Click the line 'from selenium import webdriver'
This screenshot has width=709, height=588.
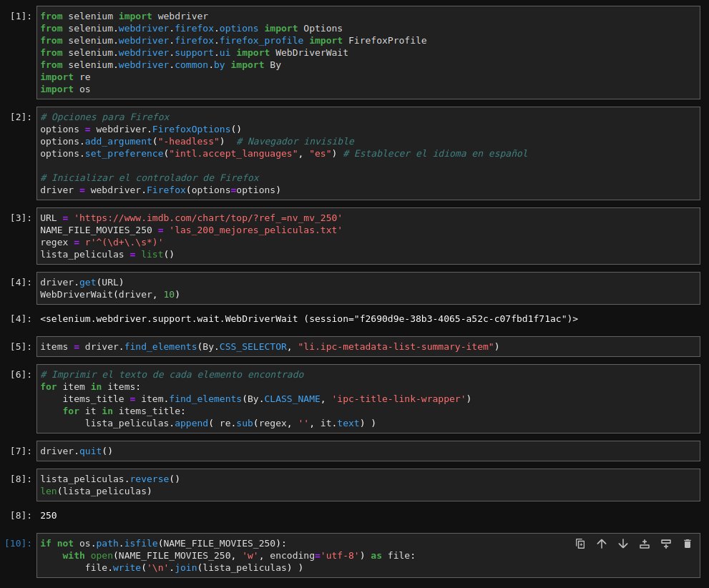124,16
